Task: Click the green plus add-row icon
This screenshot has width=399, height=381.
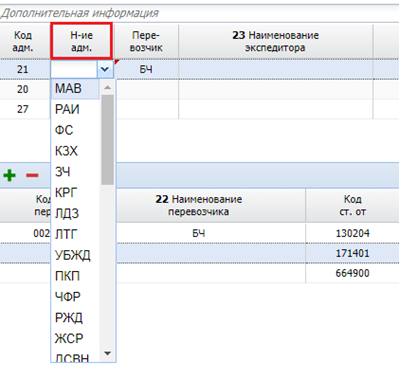Action: pos(10,175)
